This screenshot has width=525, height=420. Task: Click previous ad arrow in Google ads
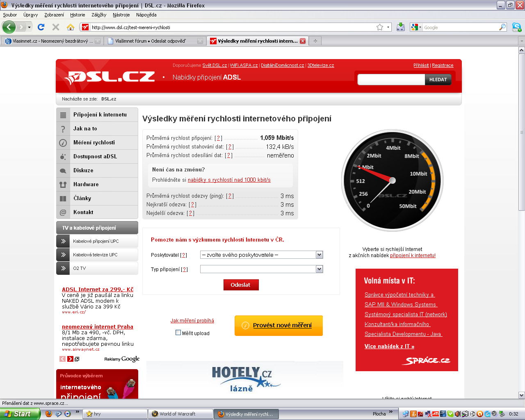pos(62,359)
